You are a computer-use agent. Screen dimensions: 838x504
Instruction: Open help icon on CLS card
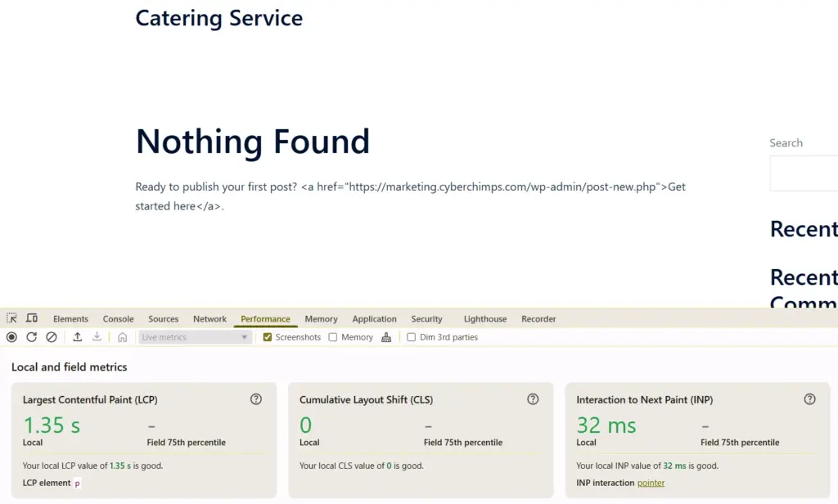tap(533, 399)
